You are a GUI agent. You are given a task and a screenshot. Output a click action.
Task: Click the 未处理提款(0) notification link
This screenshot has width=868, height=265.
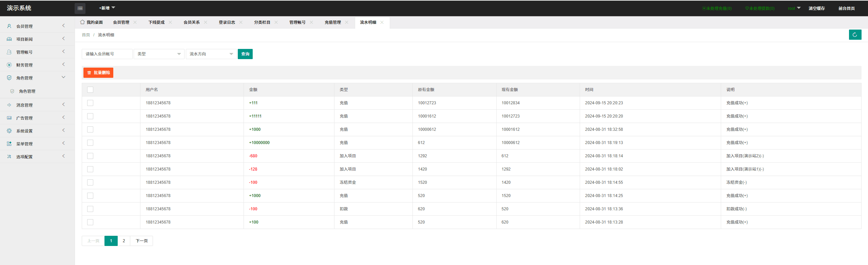tap(760, 8)
